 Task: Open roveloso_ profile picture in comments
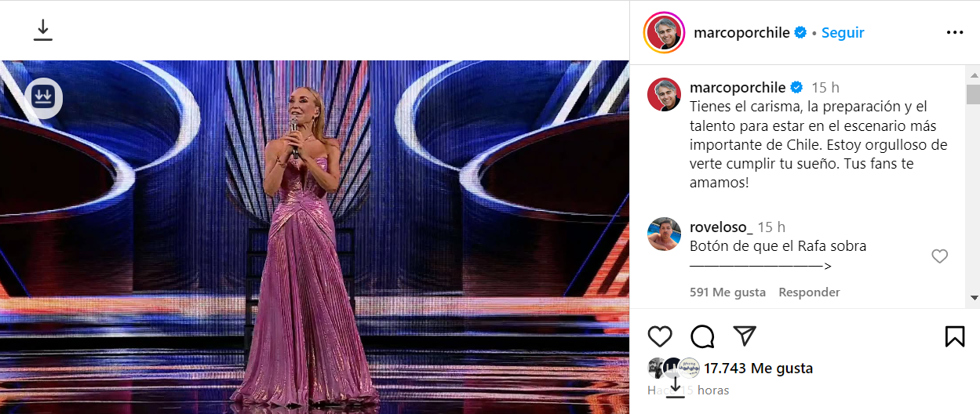click(x=664, y=234)
